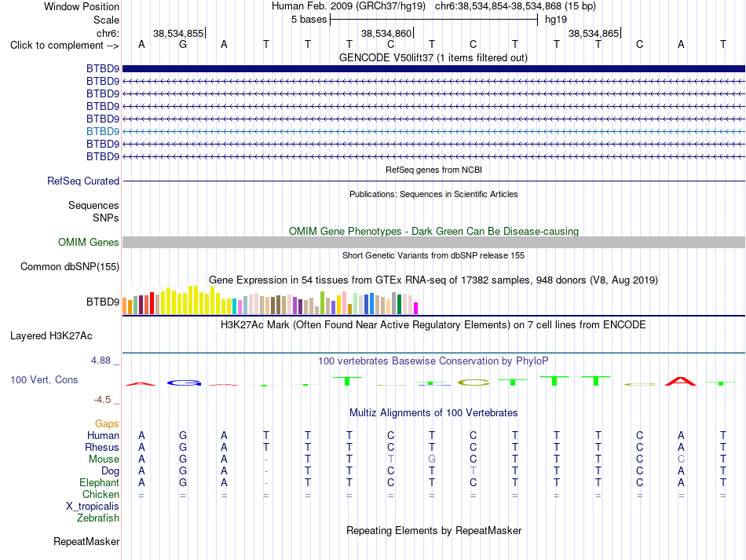
Task: Click the large red A in PhyloP logo
Action: pos(681,382)
